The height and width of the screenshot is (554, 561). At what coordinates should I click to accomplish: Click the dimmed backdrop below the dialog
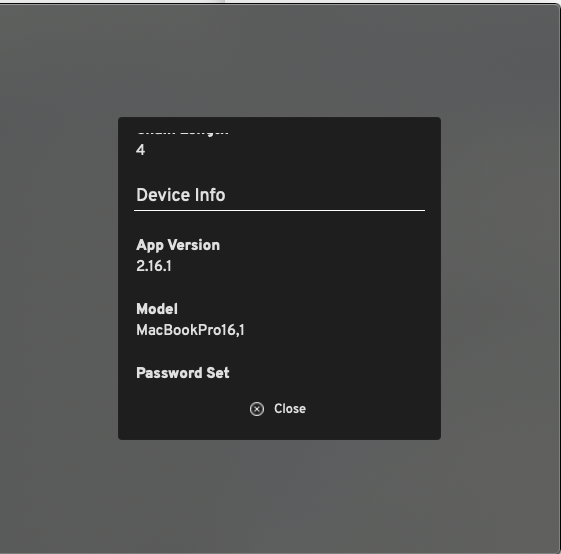(279, 496)
